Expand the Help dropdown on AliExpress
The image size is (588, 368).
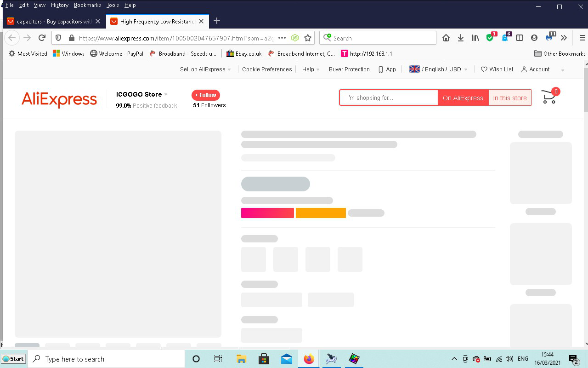(311, 69)
